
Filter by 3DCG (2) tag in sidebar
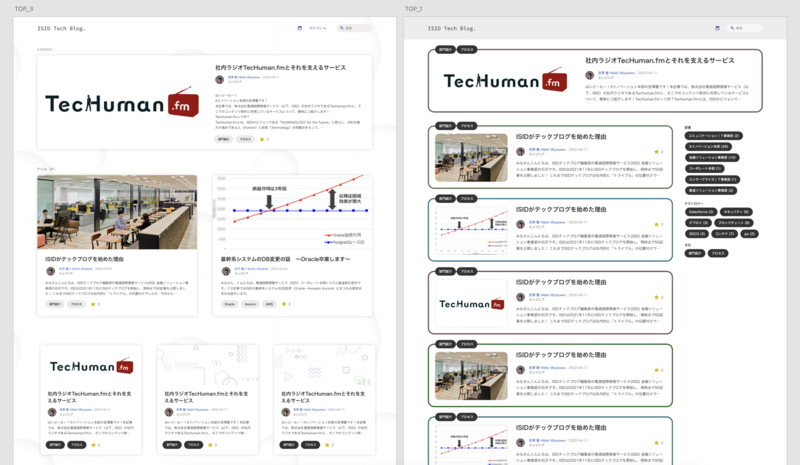coord(696,234)
